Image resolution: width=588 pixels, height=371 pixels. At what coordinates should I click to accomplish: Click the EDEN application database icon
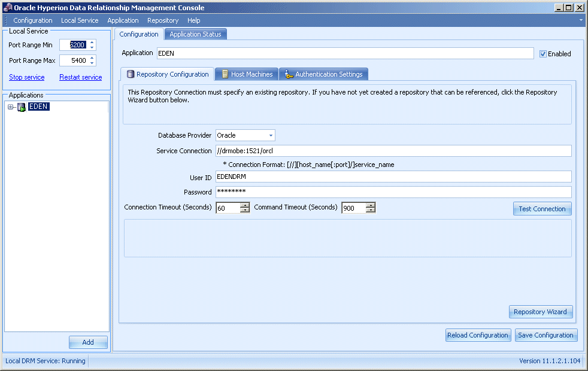coord(22,107)
